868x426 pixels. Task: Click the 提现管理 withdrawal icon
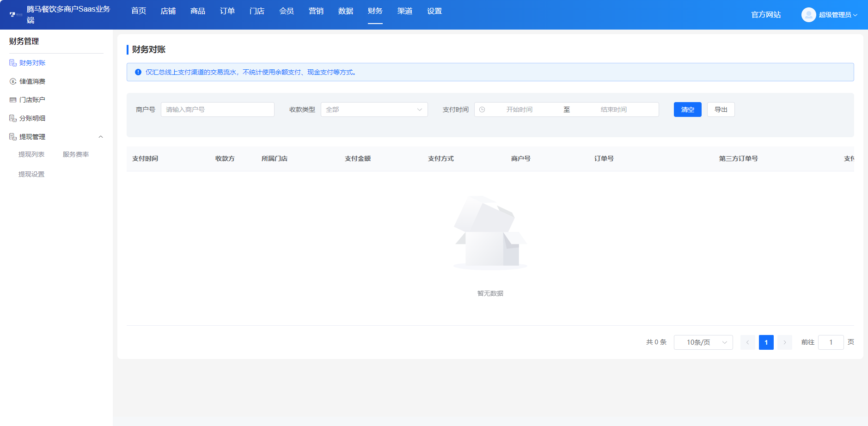pos(12,136)
